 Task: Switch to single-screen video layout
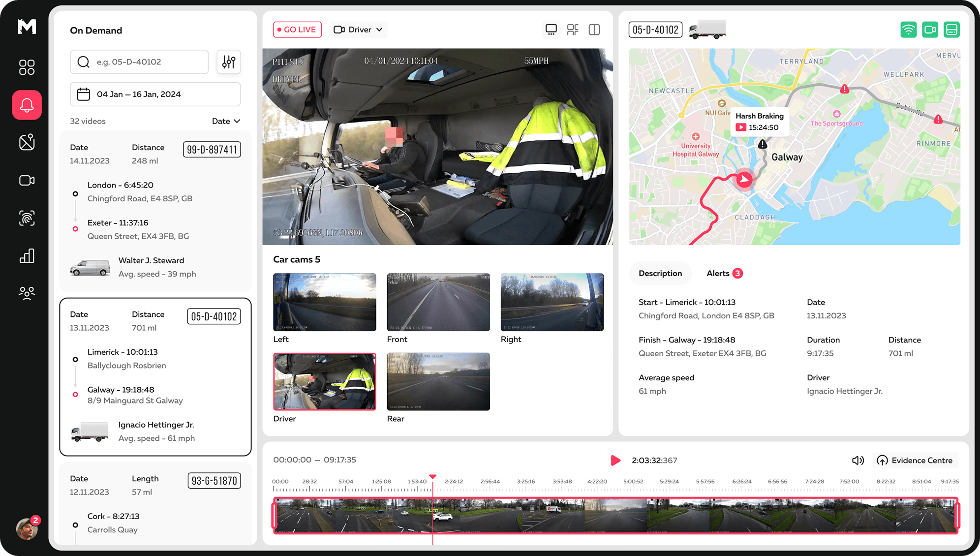coord(551,30)
